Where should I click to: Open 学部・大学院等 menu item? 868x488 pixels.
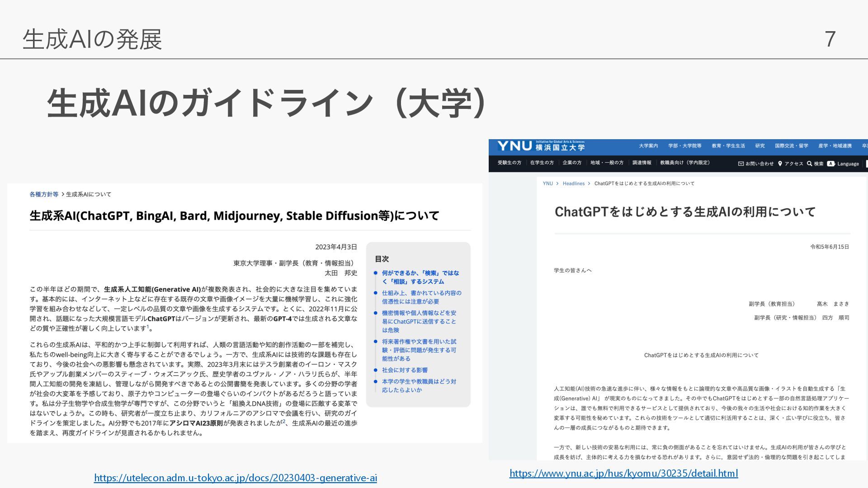[685, 145]
